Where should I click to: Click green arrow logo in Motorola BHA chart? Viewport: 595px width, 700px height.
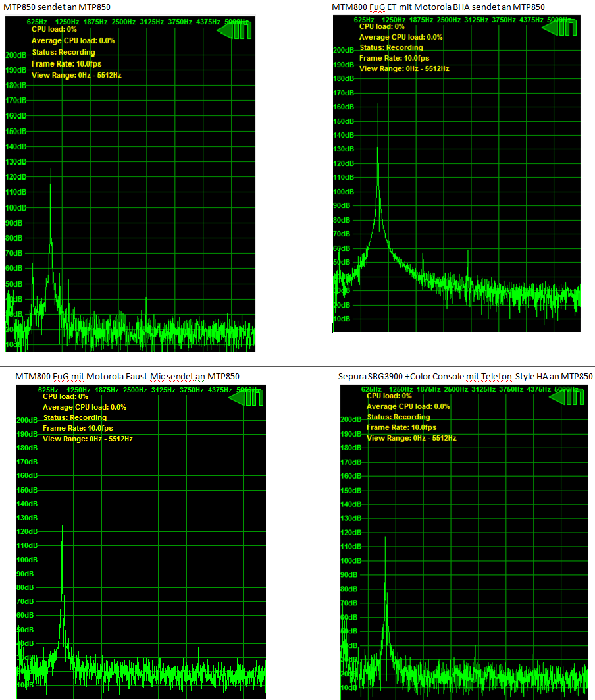(560, 27)
